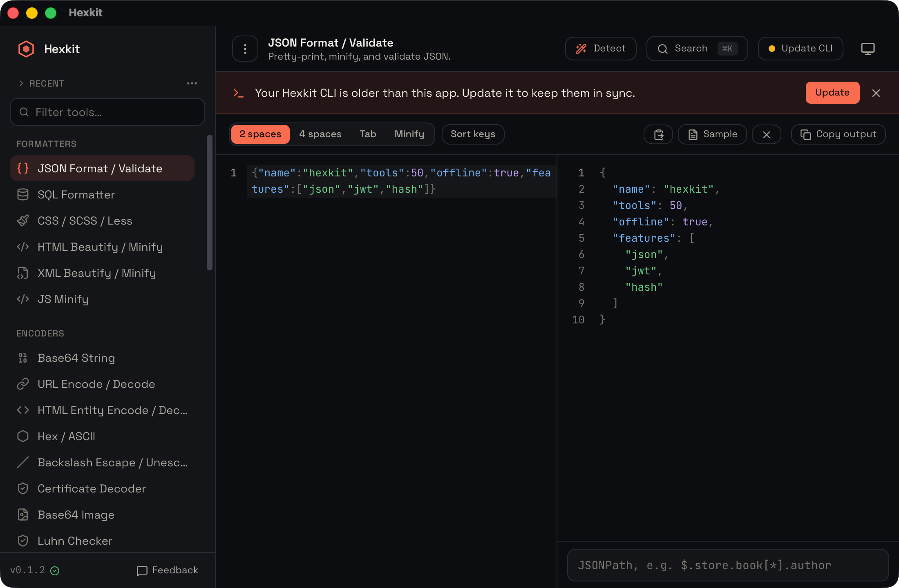Viewport: 899px width, 588px height.
Task: Expand the Recent section chevron
Action: (x=21, y=83)
